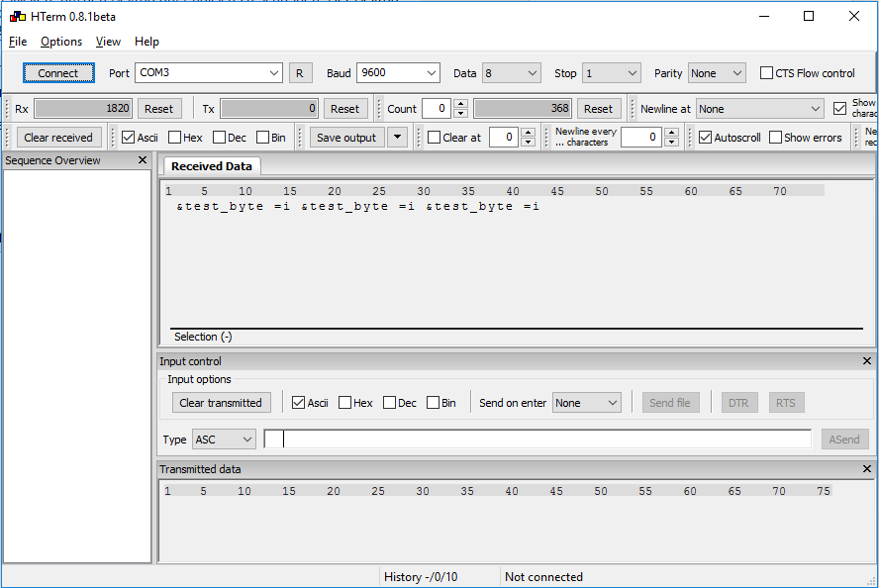This screenshot has width=879, height=588.
Task: Toggle the Show characters checkbox near Newline at
Action: click(839, 109)
